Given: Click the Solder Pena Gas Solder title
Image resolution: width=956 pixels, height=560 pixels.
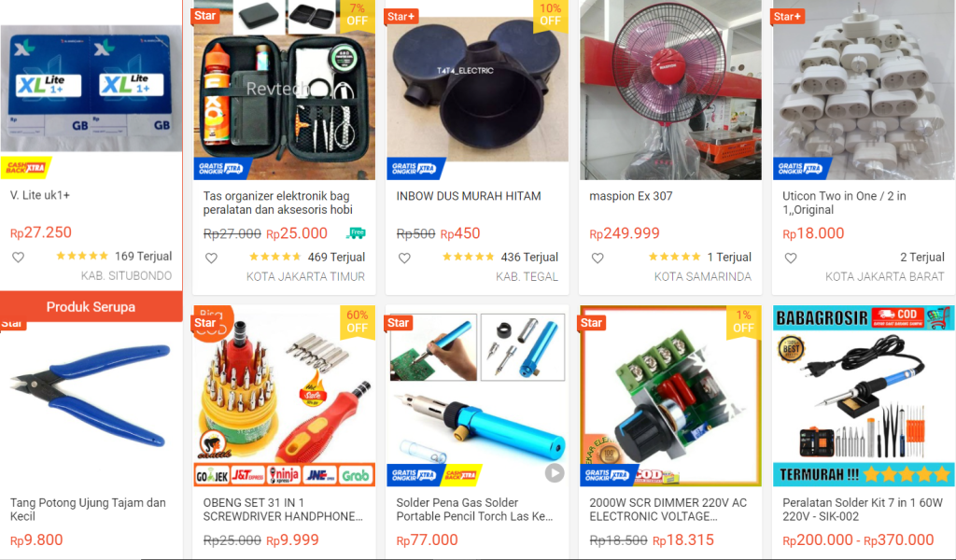Looking at the screenshot, I should click(x=475, y=510).
